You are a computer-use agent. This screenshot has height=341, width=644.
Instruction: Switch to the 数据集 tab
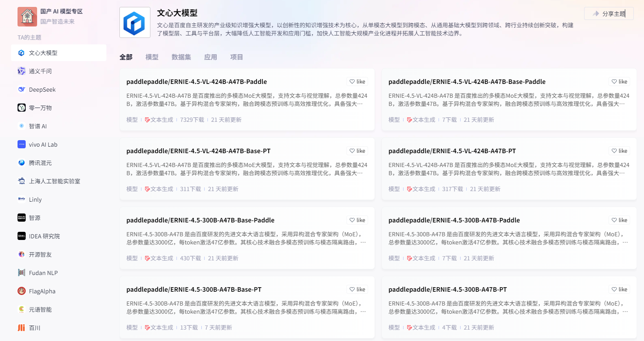(181, 57)
